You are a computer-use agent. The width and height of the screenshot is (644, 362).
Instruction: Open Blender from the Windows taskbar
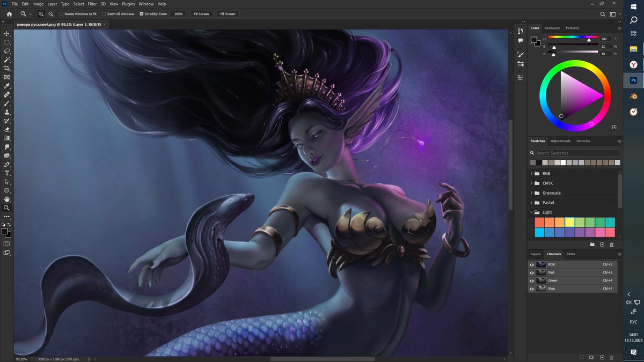[633, 97]
